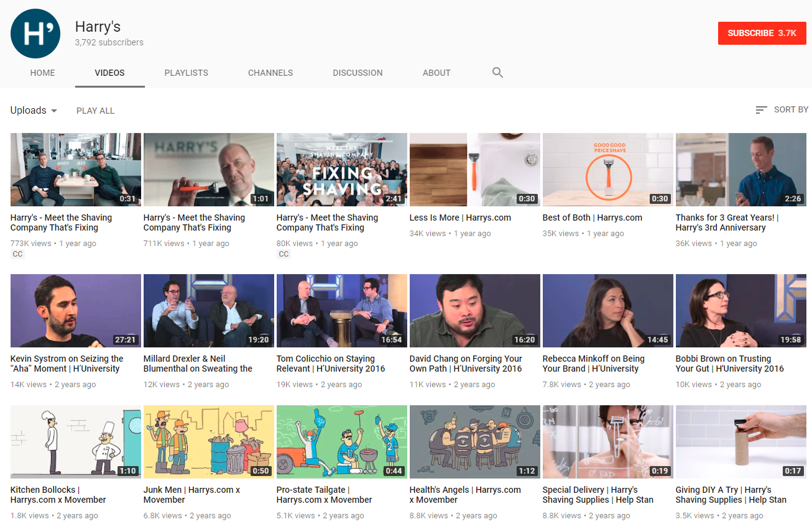This screenshot has width=812, height=527.
Task: Switch to the ABOUT tab
Action: click(x=436, y=73)
